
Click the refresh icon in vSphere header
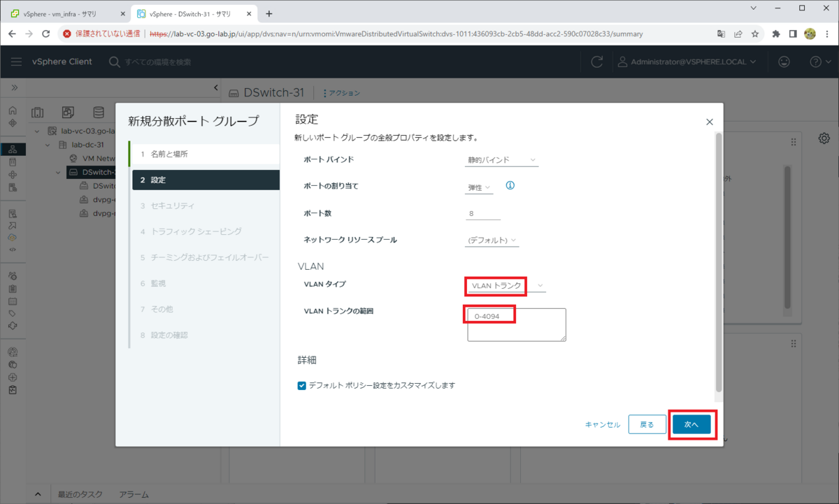(597, 62)
